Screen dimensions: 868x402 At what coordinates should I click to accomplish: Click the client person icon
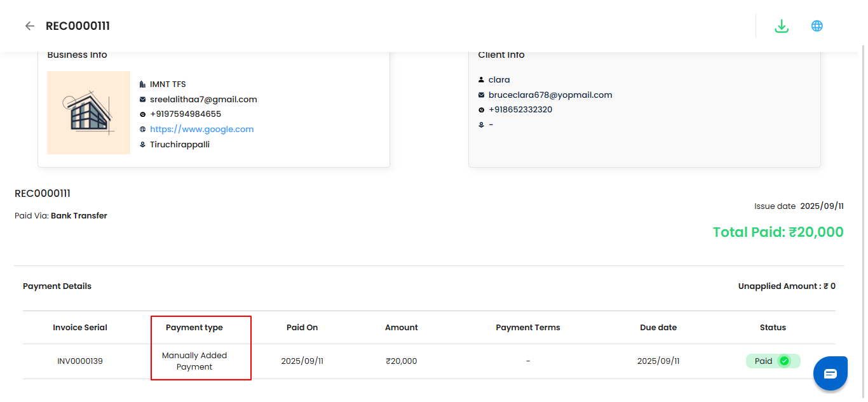(x=481, y=80)
